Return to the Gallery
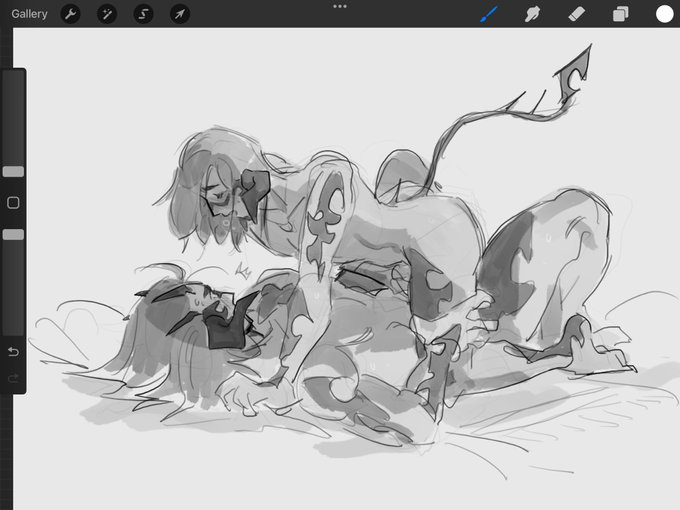Screen dimensions: 680x510 pyautogui.click(x=30, y=14)
